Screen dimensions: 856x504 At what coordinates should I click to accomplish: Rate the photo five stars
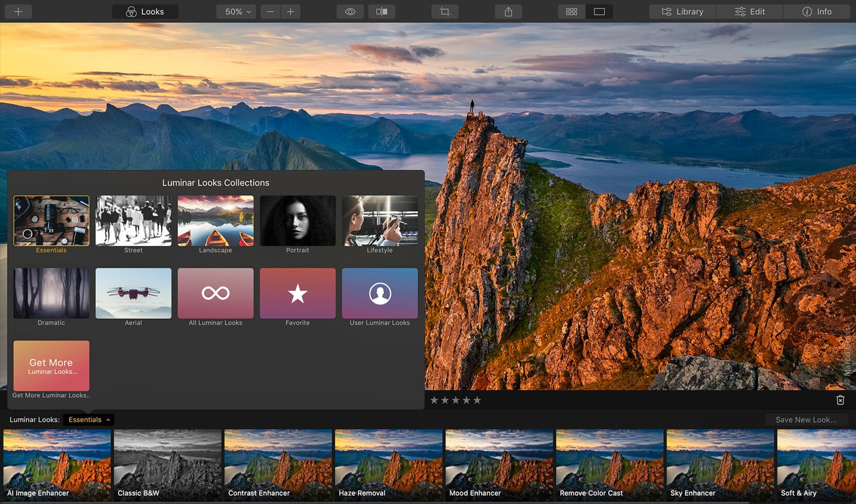(x=477, y=400)
